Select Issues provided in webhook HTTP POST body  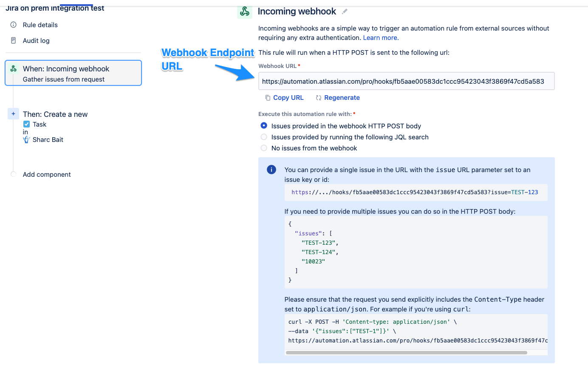click(x=264, y=126)
